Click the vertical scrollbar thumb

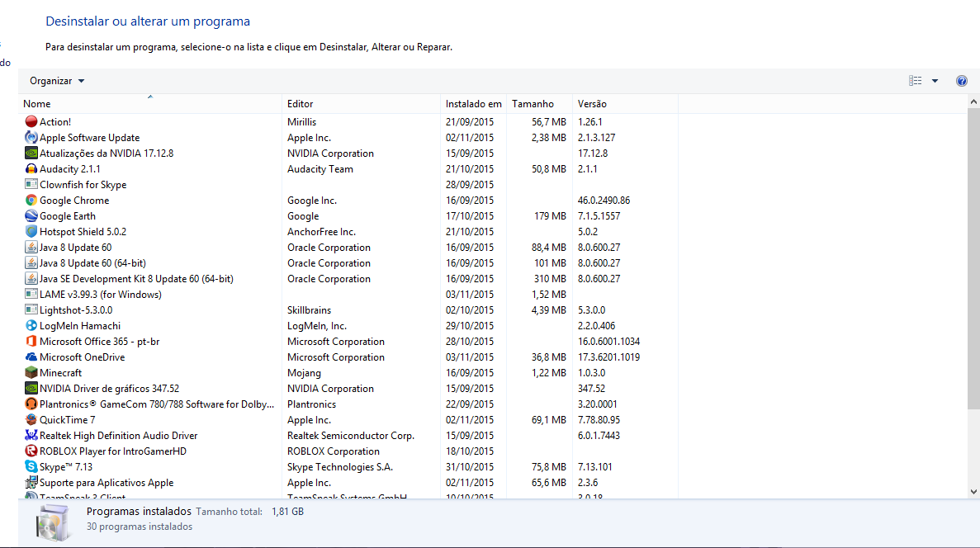click(973, 259)
